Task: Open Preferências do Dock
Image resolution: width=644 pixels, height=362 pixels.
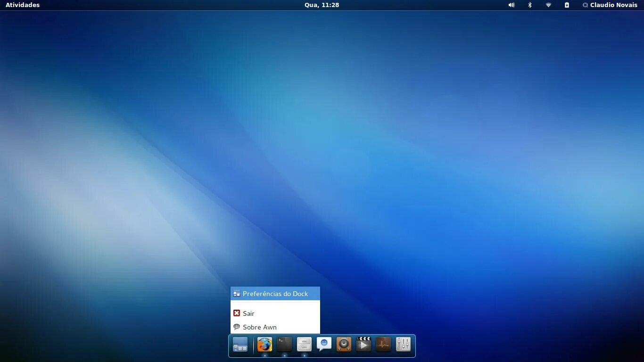Action: tap(275, 293)
